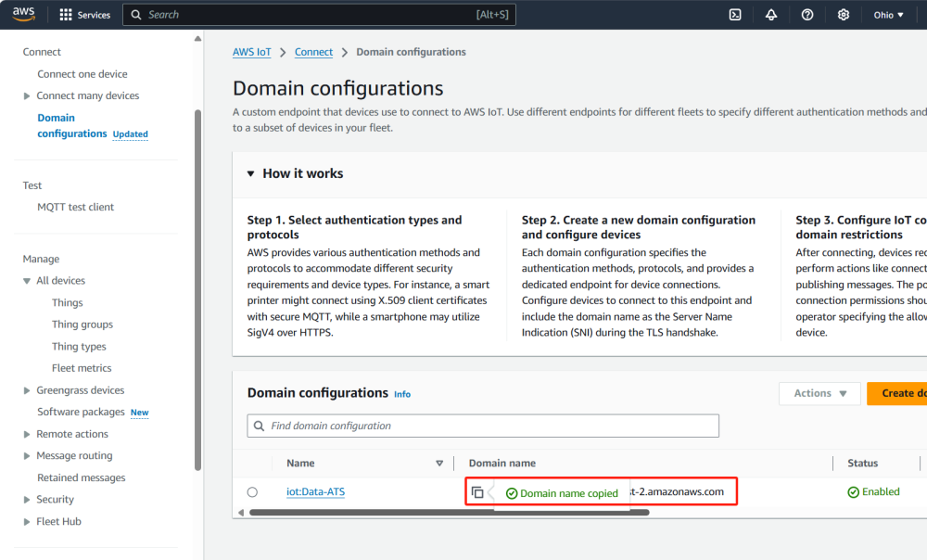Viewport: 927px width, 560px height.
Task: Open Things in the sidebar
Action: tap(68, 303)
